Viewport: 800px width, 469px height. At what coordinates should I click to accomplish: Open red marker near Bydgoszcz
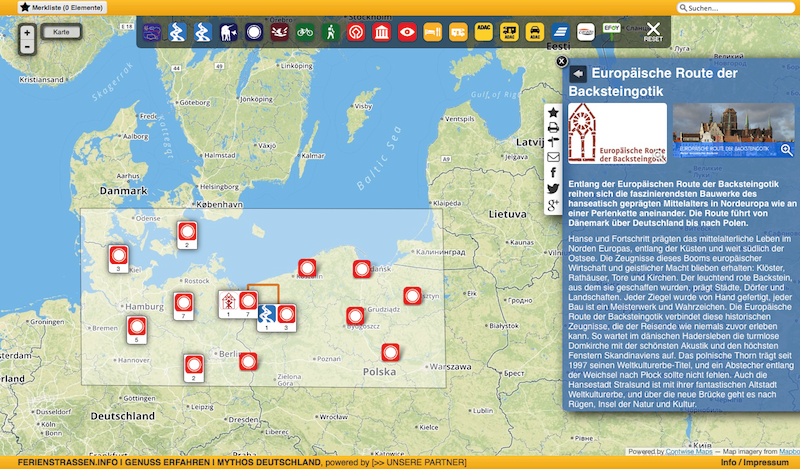(x=355, y=316)
